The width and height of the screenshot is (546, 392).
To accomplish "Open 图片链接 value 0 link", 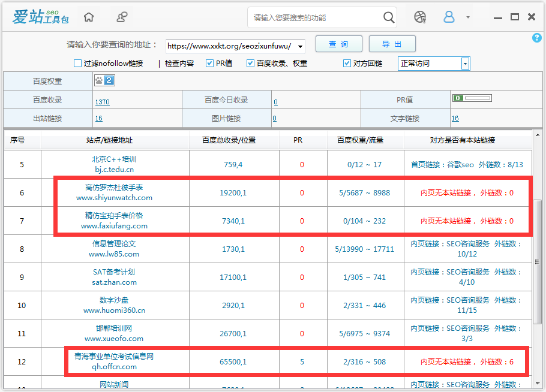I will (274, 118).
